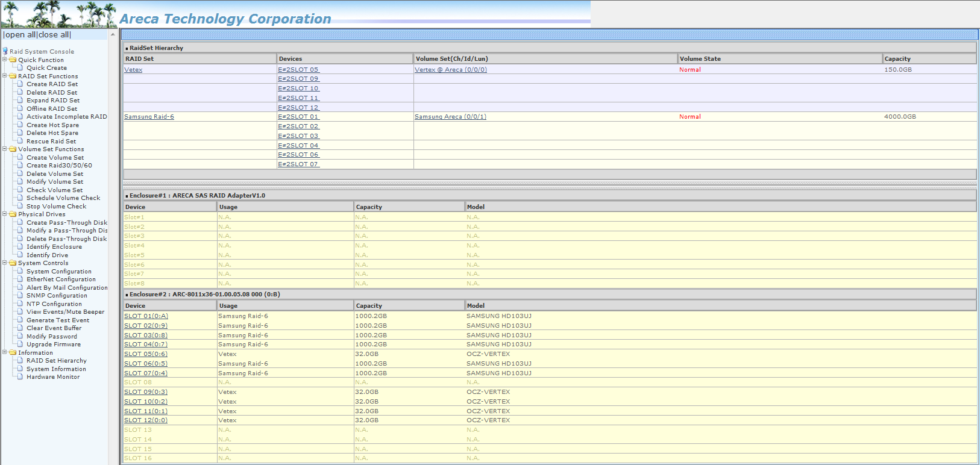Open Upgrade Firmware from the sidebar
The height and width of the screenshot is (465, 980).
tap(53, 345)
